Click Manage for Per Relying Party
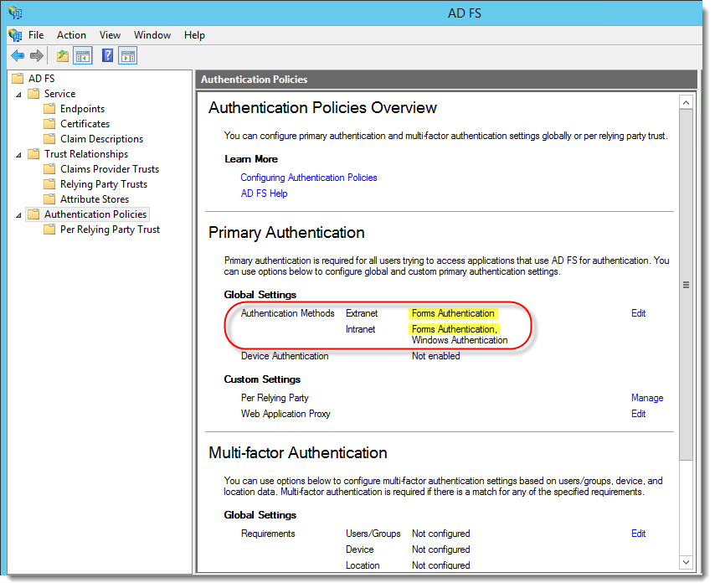Viewport: 715px width, 588px height. [647, 398]
